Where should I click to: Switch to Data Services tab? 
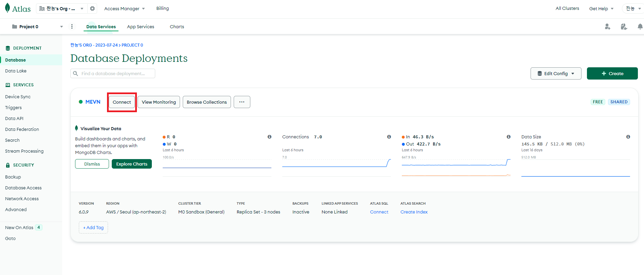point(101,27)
